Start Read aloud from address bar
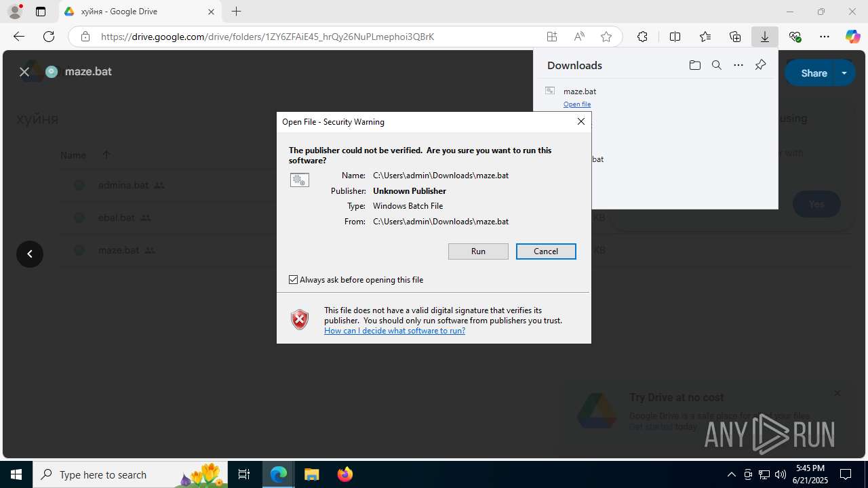The image size is (868, 488). (x=579, y=37)
